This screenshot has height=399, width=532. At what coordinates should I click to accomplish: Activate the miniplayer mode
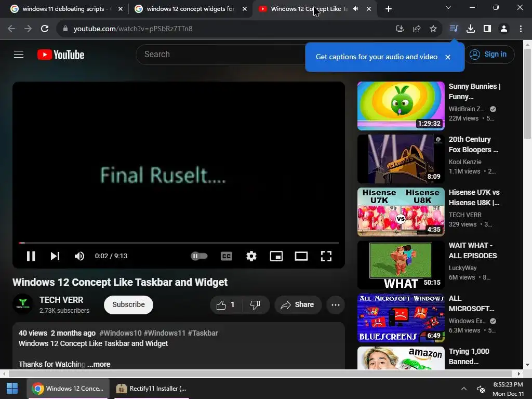coord(276,256)
